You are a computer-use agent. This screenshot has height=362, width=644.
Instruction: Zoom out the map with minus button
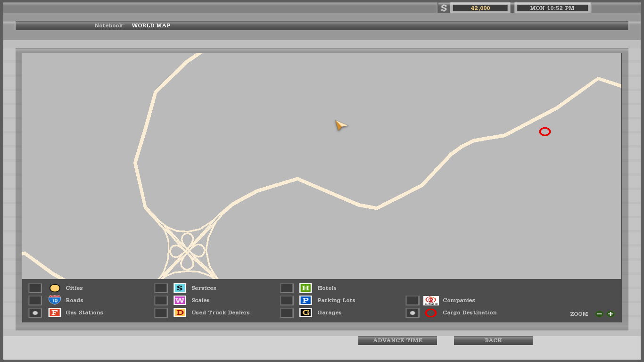[x=599, y=314]
